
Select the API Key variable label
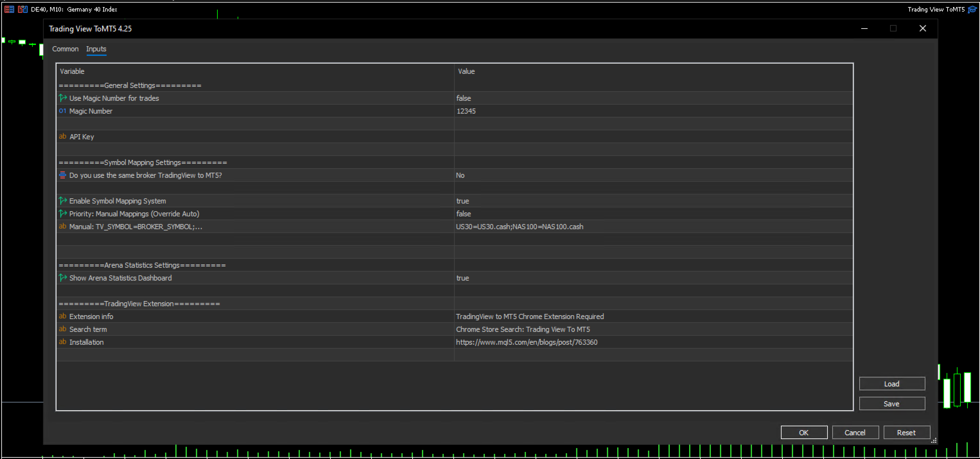coord(82,137)
